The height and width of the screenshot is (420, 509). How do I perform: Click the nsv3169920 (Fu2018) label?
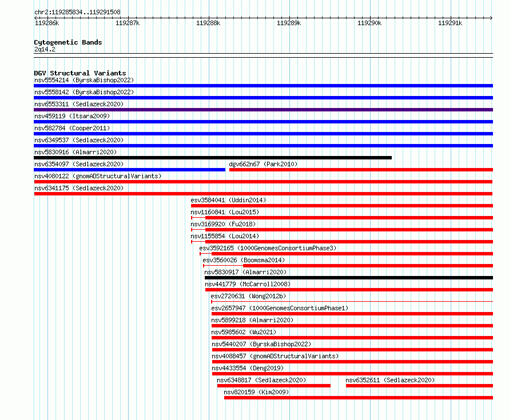pyautogui.click(x=223, y=224)
